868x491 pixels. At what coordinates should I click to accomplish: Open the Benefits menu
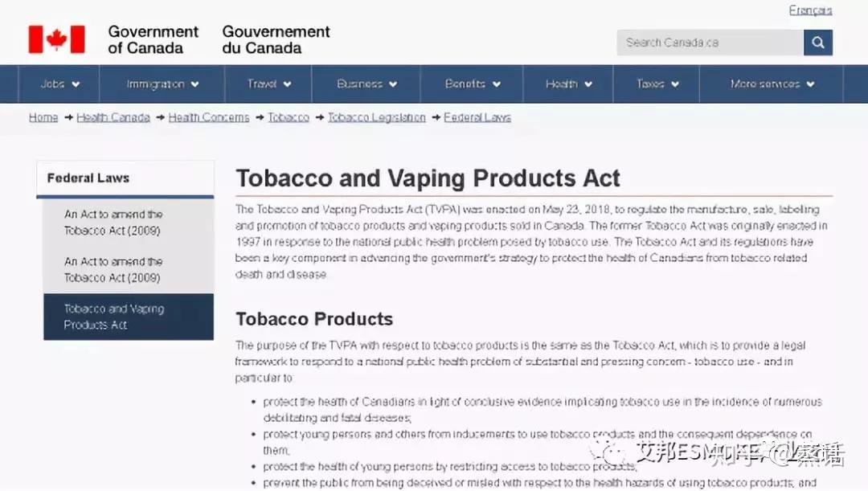(473, 84)
